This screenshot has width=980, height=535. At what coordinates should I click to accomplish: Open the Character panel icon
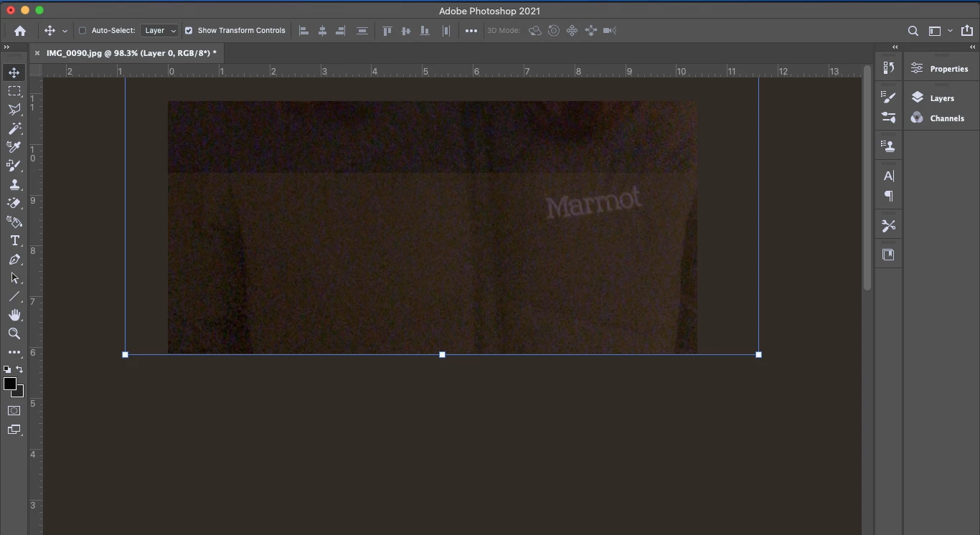click(x=888, y=176)
